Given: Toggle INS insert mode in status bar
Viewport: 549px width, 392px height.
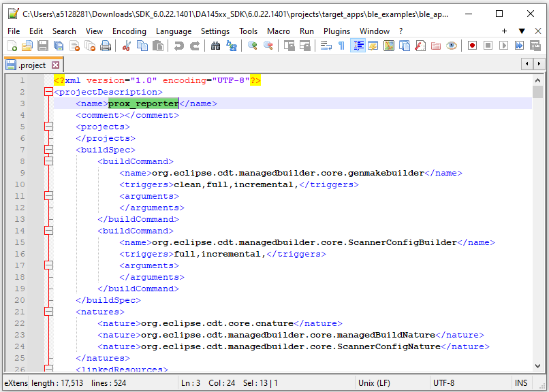Looking at the screenshot, I should point(521,383).
